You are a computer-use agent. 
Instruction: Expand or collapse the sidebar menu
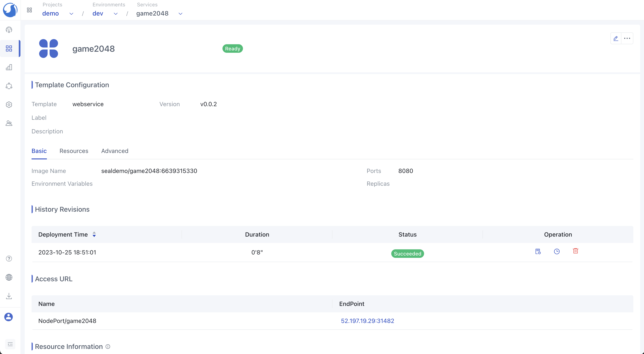click(x=10, y=344)
